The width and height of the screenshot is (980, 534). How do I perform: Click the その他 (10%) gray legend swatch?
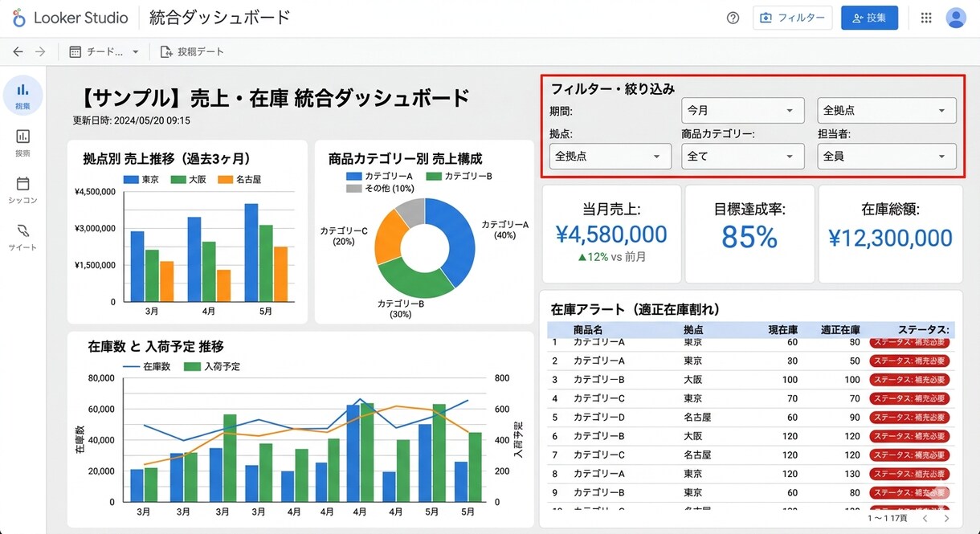click(x=353, y=189)
